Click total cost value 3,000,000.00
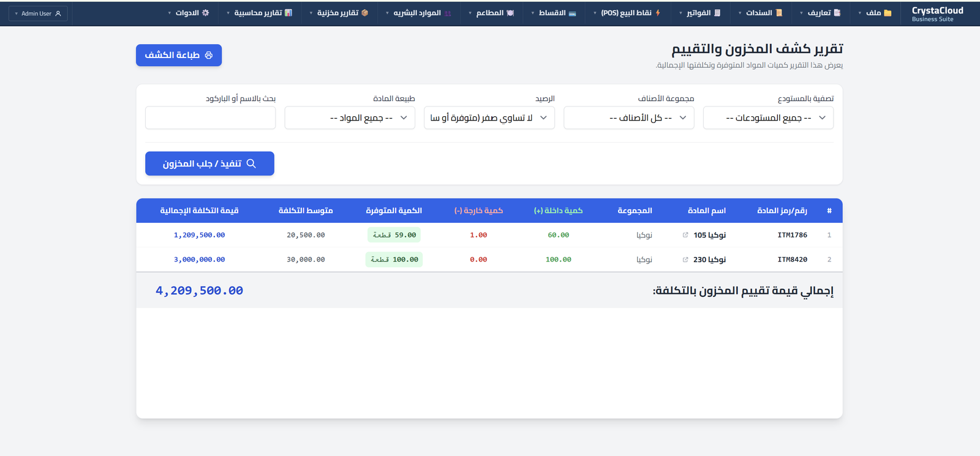The width and height of the screenshot is (980, 456). point(199,260)
